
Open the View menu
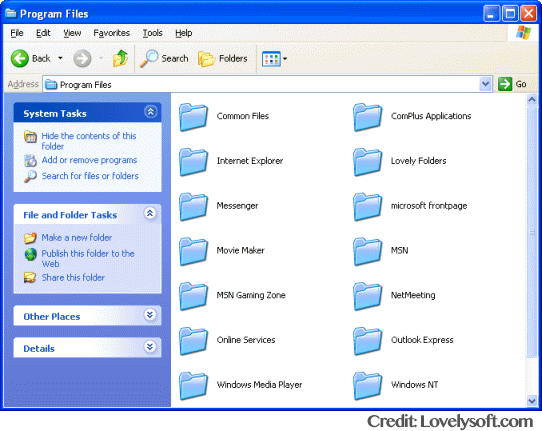[72, 33]
